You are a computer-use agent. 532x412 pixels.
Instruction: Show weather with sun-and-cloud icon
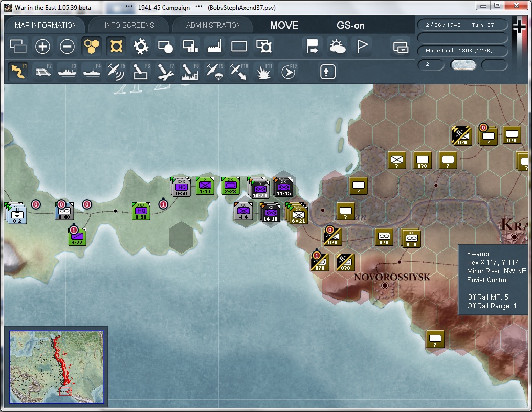coord(337,47)
